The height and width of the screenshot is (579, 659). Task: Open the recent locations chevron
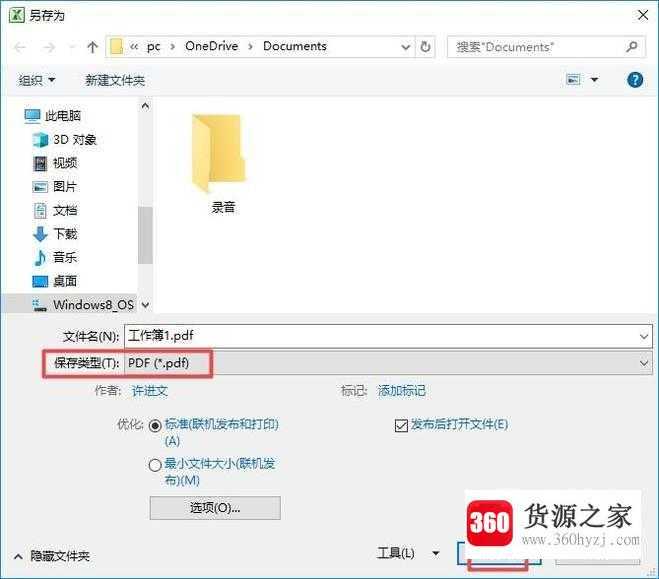[71, 47]
